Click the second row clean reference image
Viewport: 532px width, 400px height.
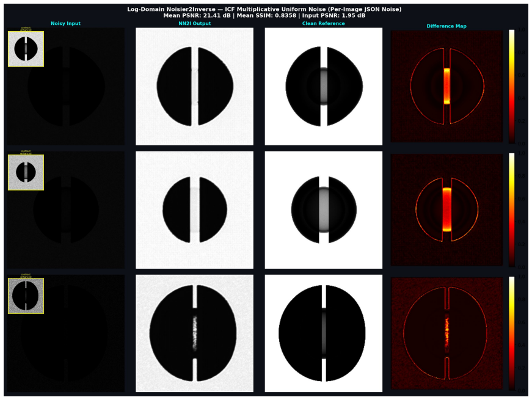tap(323, 210)
